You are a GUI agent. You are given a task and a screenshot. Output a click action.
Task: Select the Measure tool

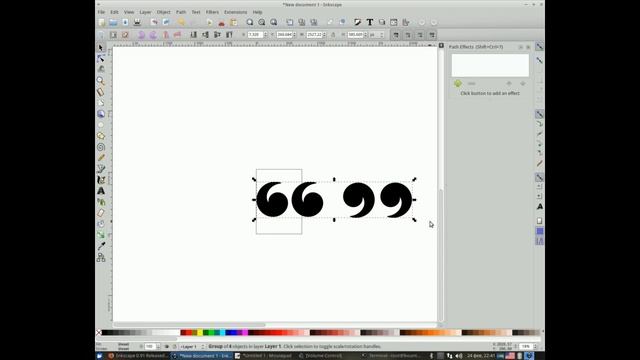click(x=101, y=92)
